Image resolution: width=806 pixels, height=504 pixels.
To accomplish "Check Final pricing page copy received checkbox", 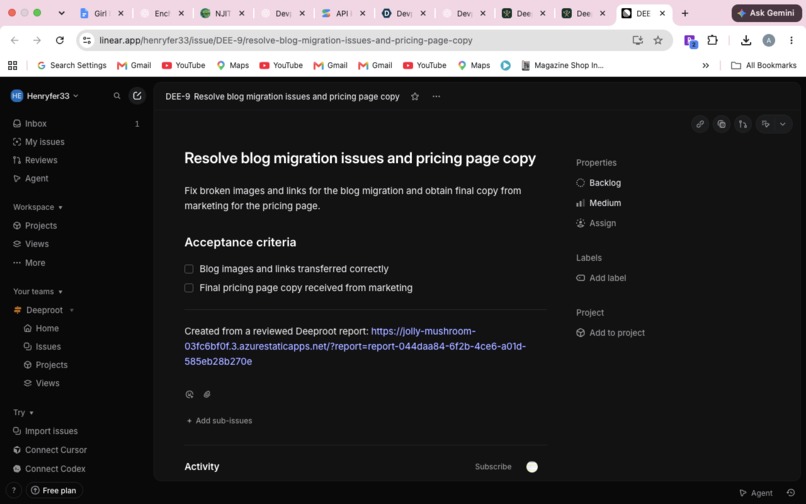I will click(x=189, y=288).
